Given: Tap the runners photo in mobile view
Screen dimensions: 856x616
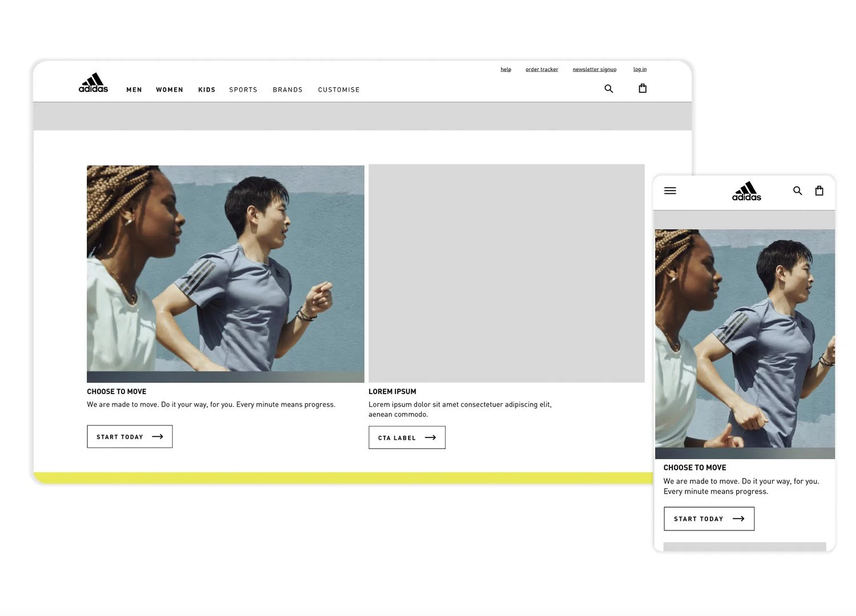Looking at the screenshot, I should coord(745,344).
